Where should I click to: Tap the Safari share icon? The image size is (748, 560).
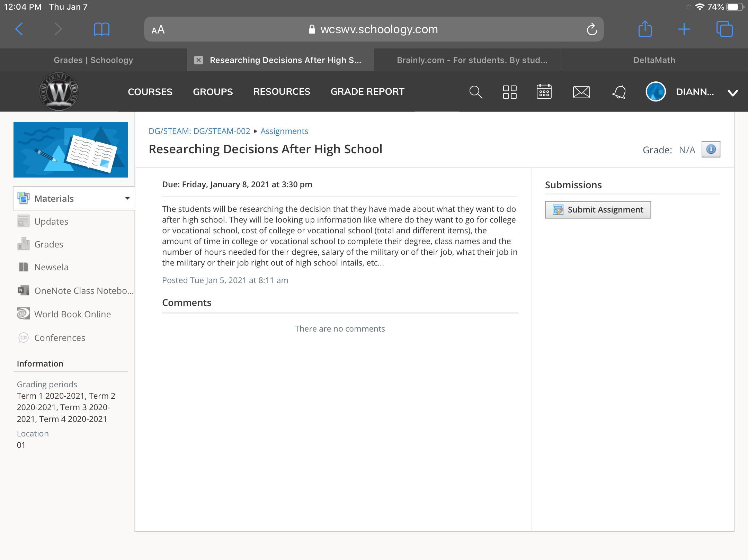(x=645, y=29)
